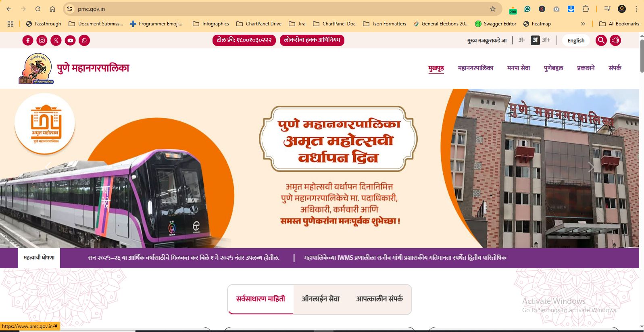Click the speaker screen-reader icon
The width and height of the screenshot is (644, 332).
615,40
